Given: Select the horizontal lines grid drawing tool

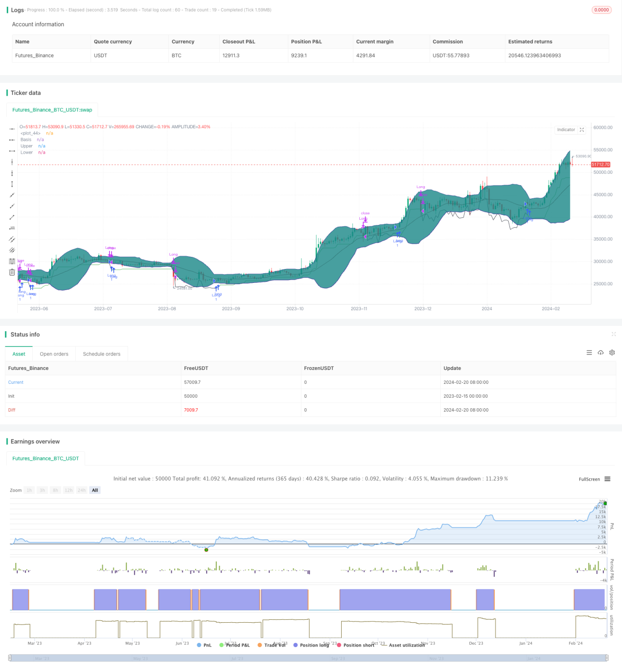Looking at the screenshot, I should [x=12, y=261].
